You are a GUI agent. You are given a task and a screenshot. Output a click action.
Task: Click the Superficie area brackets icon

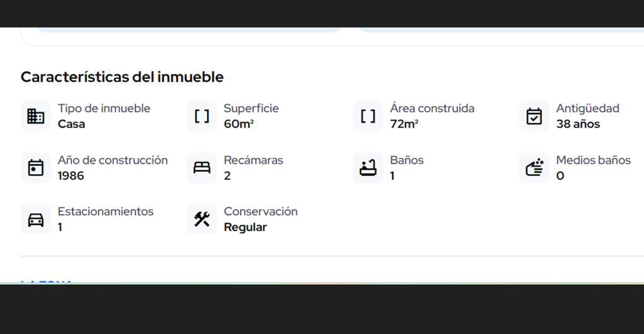202,116
